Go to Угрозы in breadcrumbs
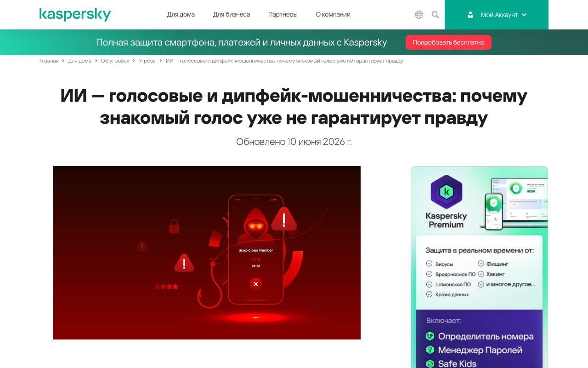Image resolution: width=588 pixels, height=368 pixels. pos(147,61)
